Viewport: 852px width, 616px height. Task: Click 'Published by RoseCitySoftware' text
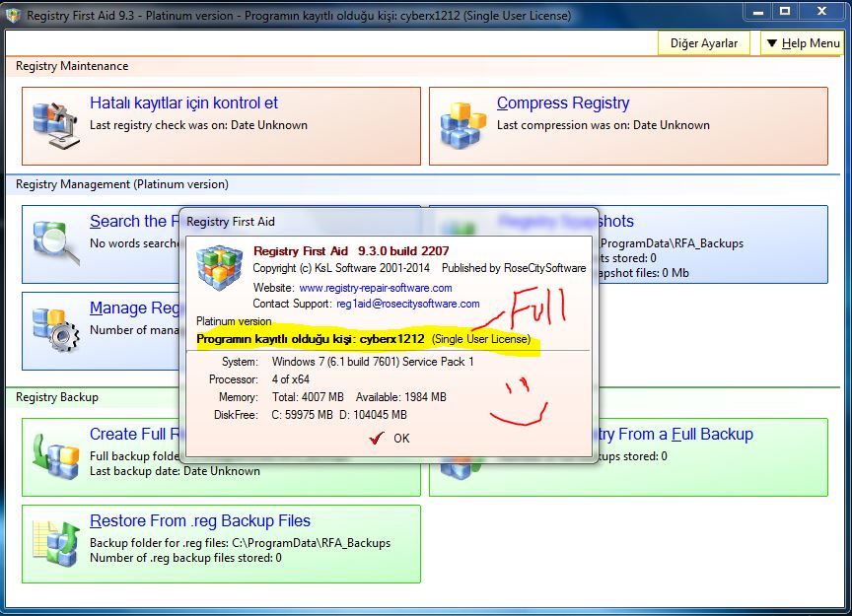514,268
